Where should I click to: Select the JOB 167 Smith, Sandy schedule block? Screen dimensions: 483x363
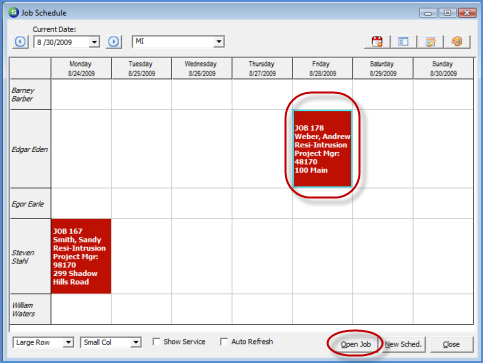[x=81, y=256]
